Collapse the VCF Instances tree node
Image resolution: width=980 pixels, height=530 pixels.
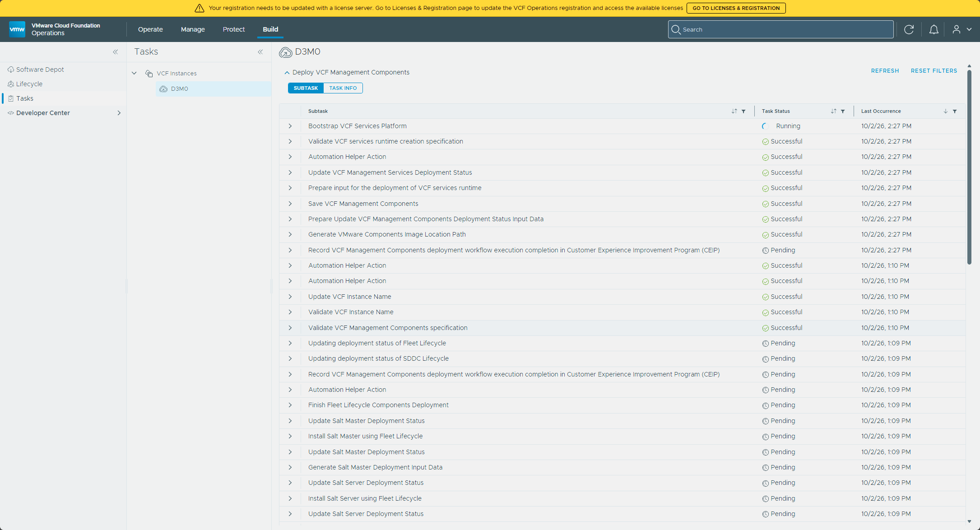pos(134,73)
